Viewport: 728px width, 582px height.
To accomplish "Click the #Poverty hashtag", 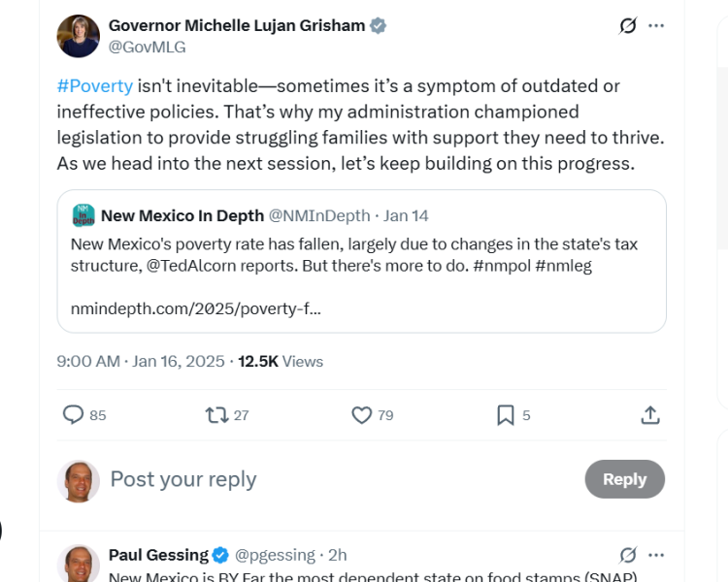I will [x=94, y=86].
